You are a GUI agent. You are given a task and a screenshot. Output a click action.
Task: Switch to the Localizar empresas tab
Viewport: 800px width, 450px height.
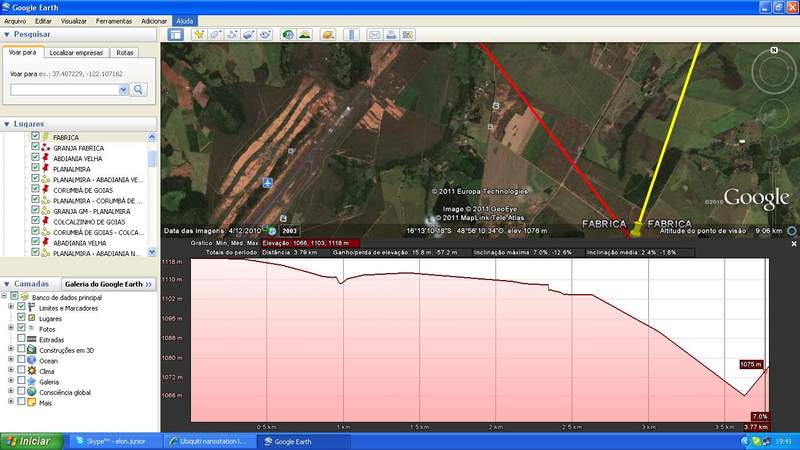click(x=76, y=53)
